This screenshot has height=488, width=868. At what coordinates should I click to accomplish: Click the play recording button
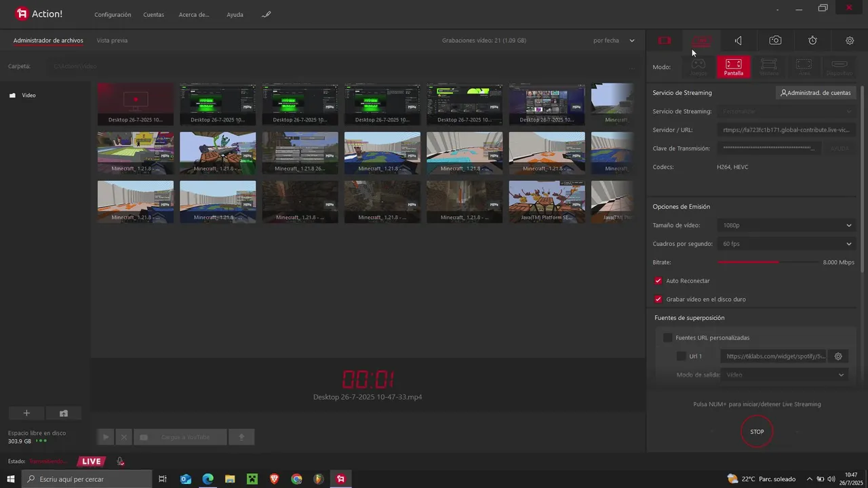coord(105,437)
